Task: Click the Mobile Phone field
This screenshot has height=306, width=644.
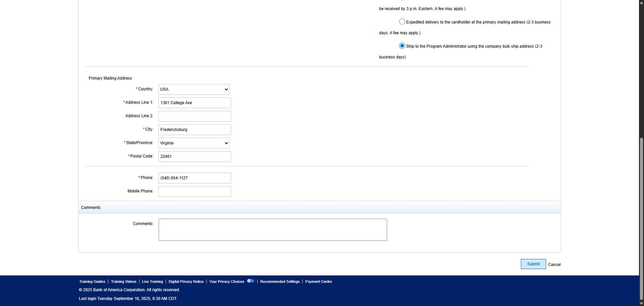Action: 194,191
